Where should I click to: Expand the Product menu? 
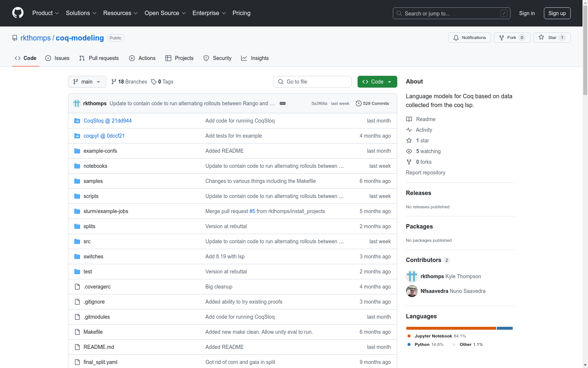click(46, 13)
